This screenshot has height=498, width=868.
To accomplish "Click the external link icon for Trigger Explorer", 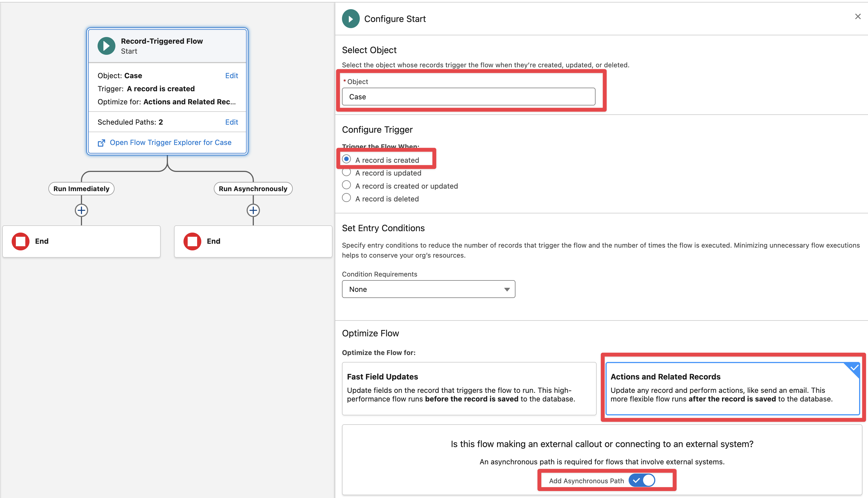I will (101, 143).
